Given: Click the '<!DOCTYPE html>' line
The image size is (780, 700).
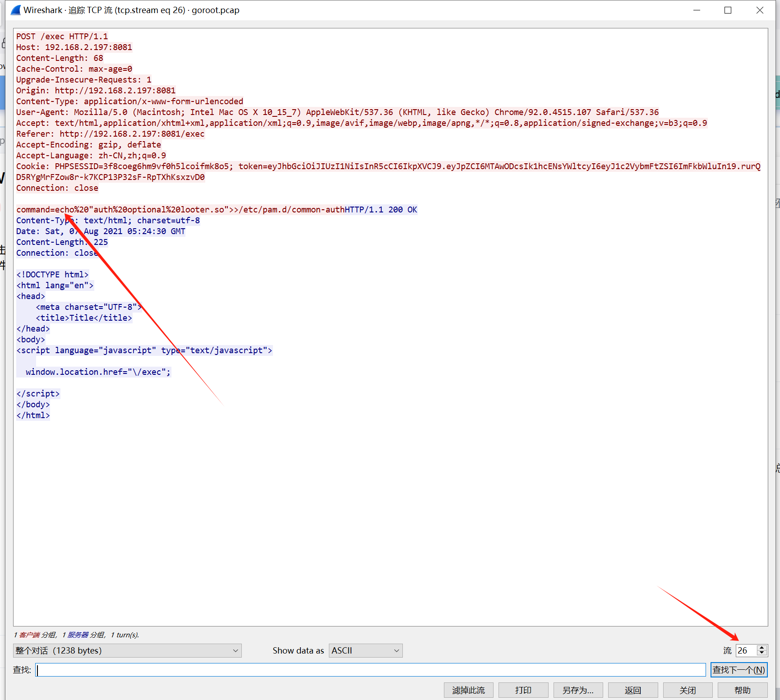Looking at the screenshot, I should click(x=53, y=275).
